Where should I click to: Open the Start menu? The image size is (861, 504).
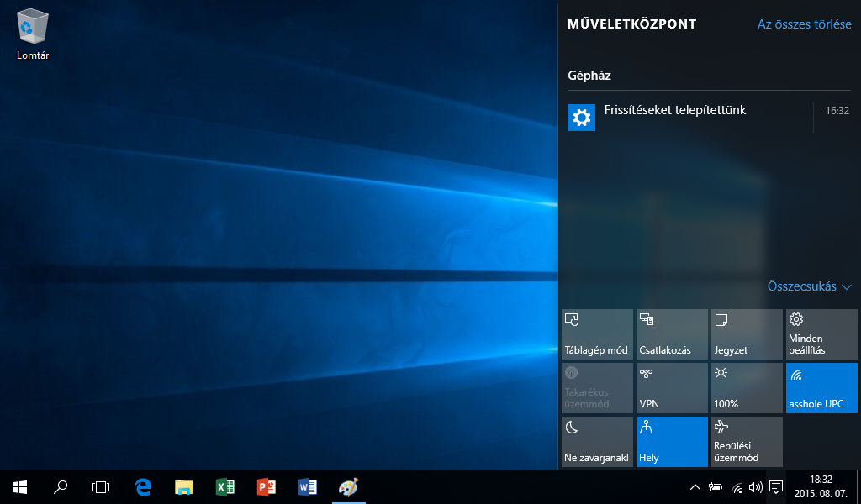(x=20, y=486)
